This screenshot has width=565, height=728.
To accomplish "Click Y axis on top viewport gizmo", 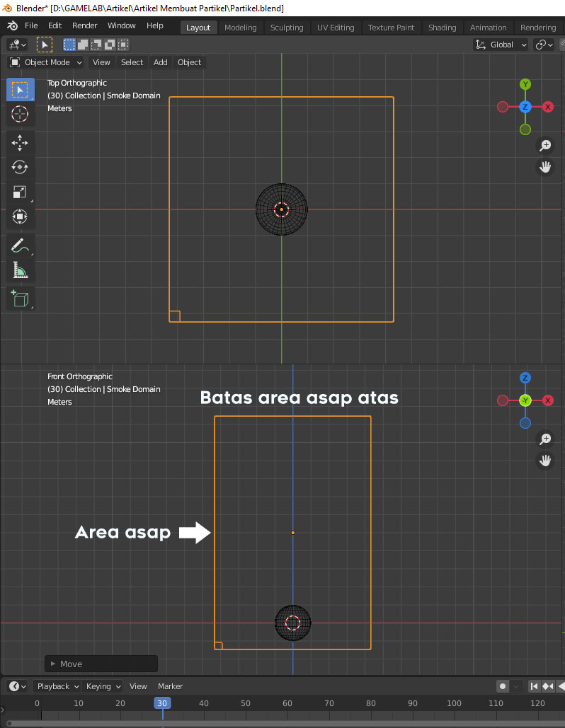I will (525, 84).
